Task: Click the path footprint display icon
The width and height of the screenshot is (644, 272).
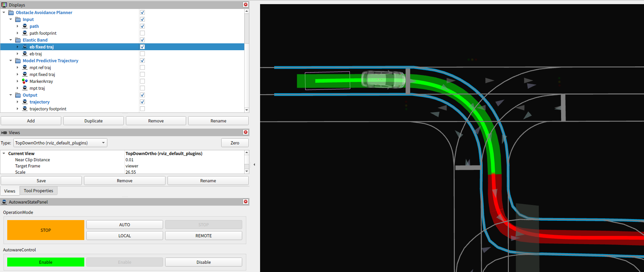Action: pos(25,33)
